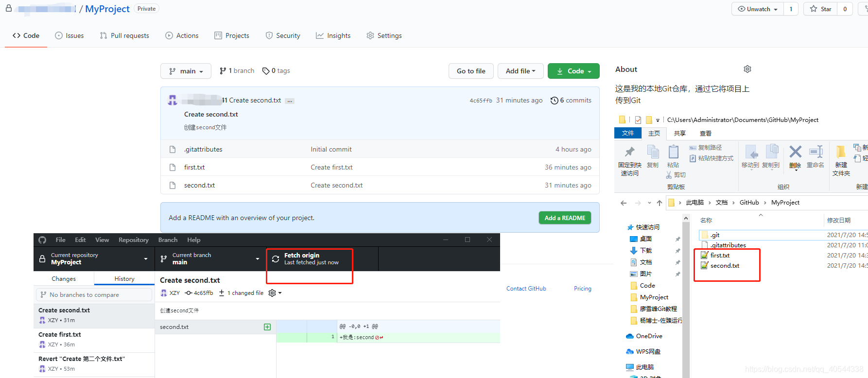Viewport: 868px width, 378px height.
Task: Click the Explorer back arrow
Action: 624,203
